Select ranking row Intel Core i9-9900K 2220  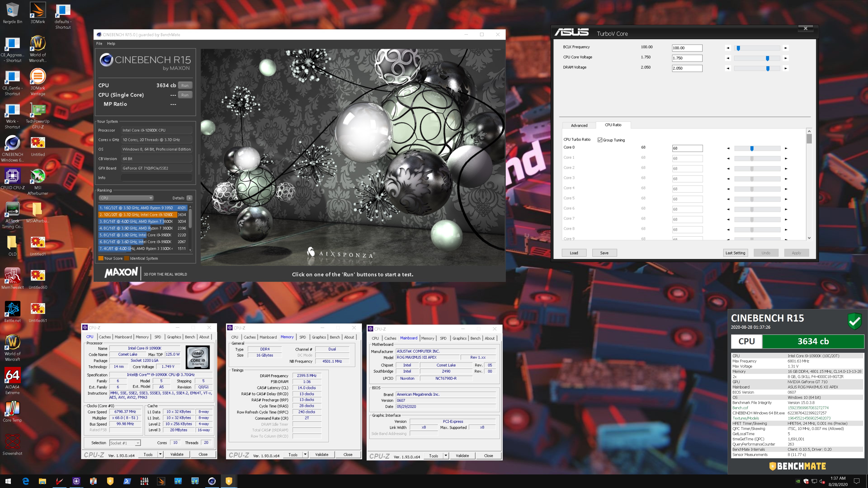coord(143,235)
